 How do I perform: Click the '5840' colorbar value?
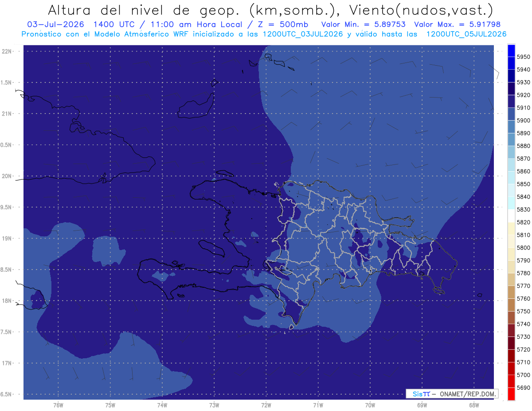[523, 196]
